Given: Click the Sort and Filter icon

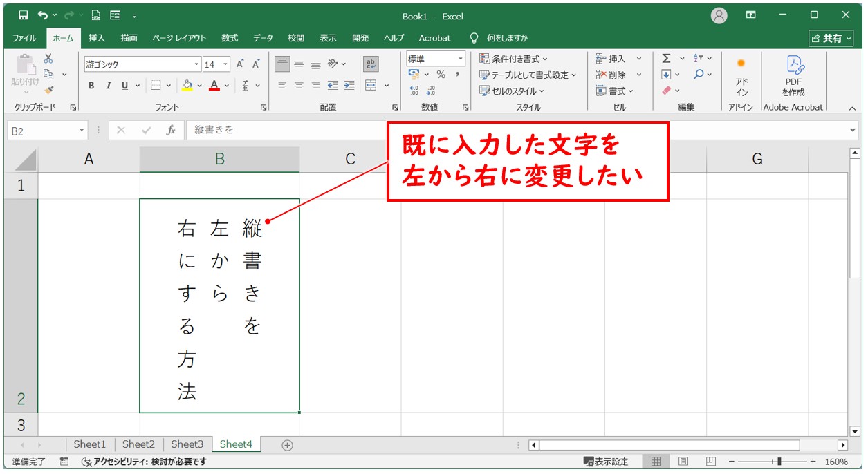Looking at the screenshot, I should (x=699, y=59).
